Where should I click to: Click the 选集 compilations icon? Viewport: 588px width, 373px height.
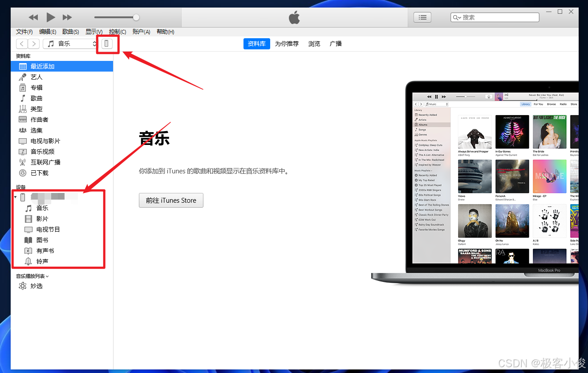pos(23,130)
